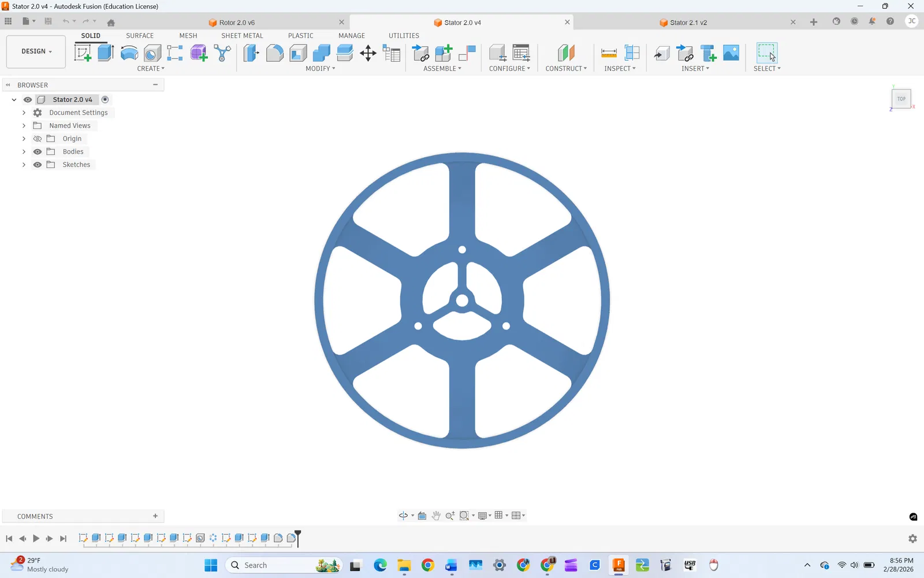Select the Joint tool in ASSEMBLE group
The height and width of the screenshot is (578, 924).
click(x=467, y=53)
